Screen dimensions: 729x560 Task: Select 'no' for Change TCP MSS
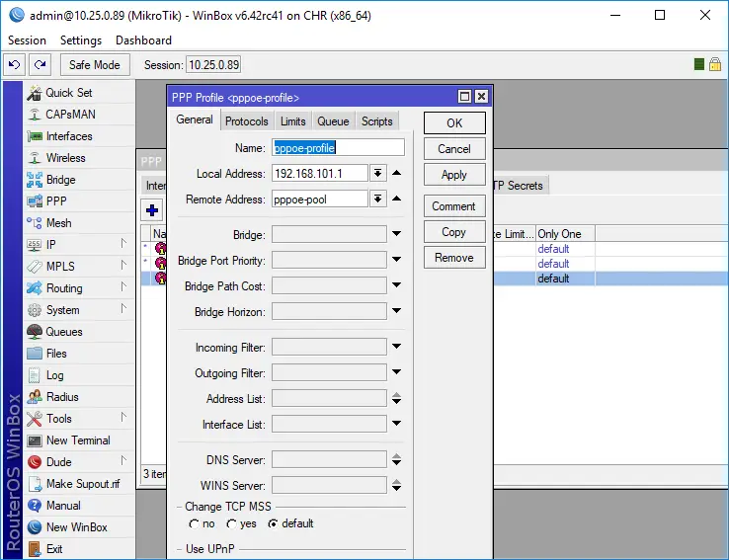[194, 523]
